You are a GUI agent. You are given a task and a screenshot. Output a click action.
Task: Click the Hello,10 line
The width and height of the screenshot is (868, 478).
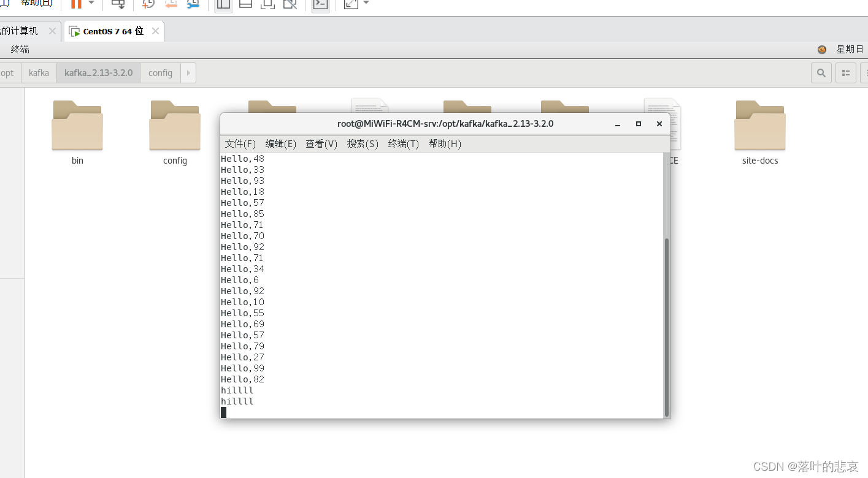[242, 302]
